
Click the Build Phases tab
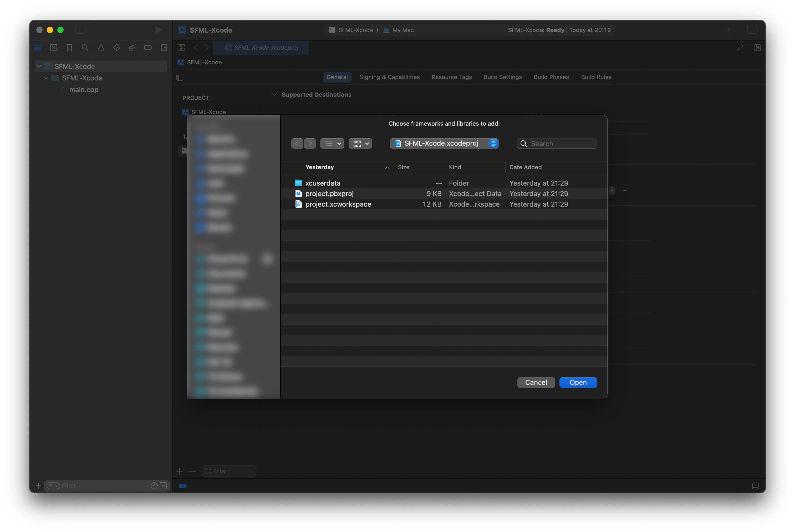(x=551, y=76)
